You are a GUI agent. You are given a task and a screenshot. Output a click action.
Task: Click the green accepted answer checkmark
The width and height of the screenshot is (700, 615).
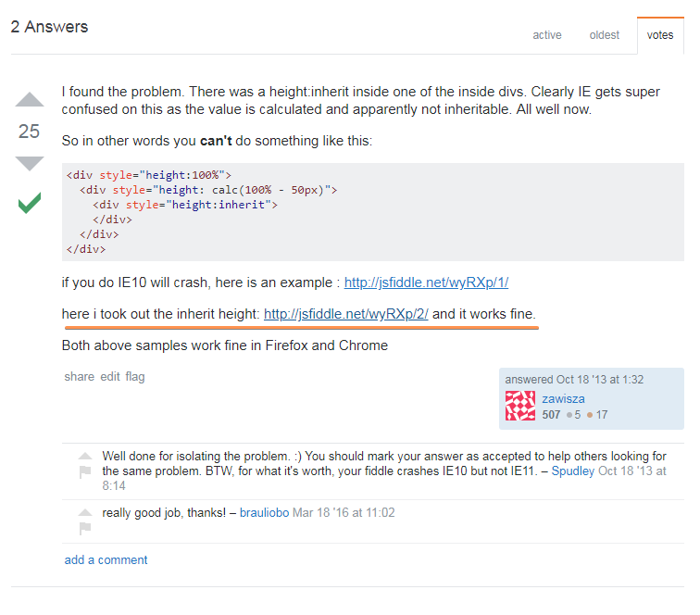click(30, 203)
